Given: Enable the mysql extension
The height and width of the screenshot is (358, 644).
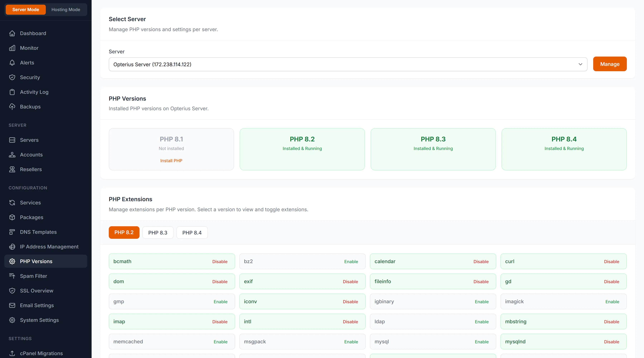Looking at the screenshot, I should point(482,342).
